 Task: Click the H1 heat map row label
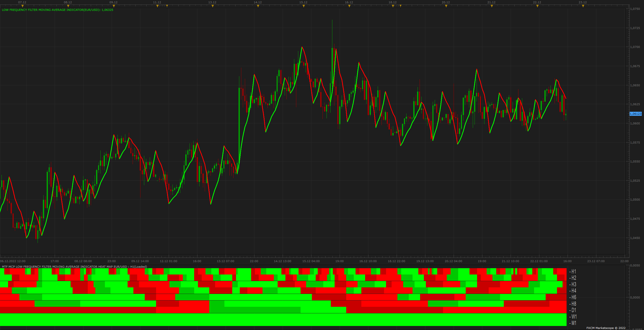573,271
